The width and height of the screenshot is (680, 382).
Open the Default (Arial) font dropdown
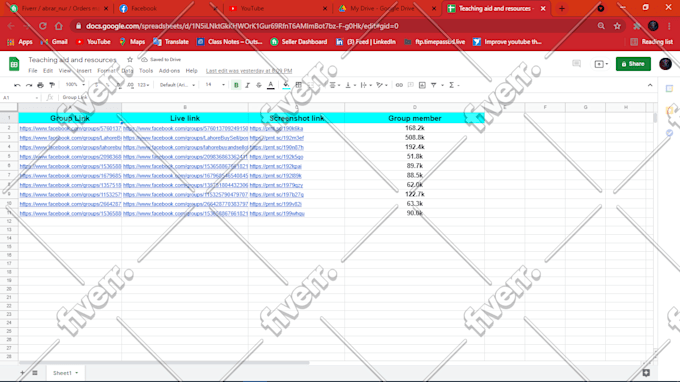(x=177, y=85)
